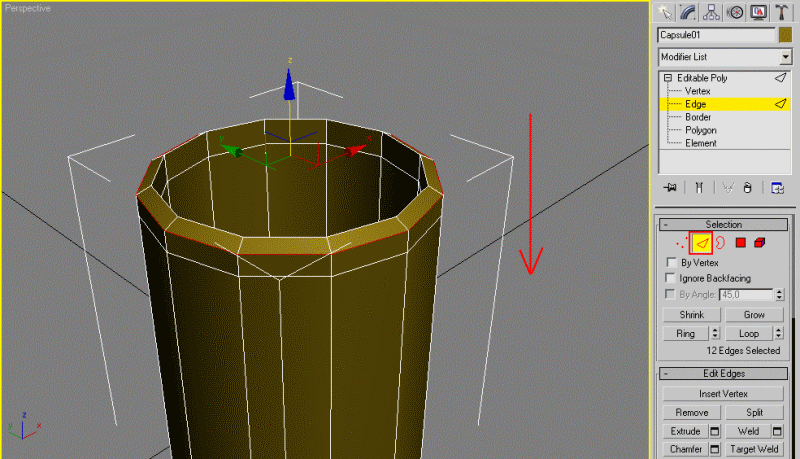Collapse the Editable Poly stack entry
800x459 pixels.
click(x=667, y=78)
